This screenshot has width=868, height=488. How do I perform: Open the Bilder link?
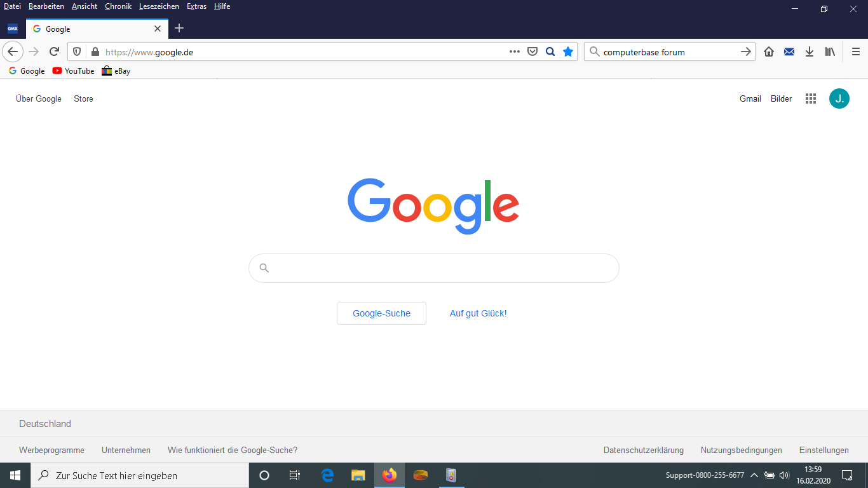coord(782,98)
